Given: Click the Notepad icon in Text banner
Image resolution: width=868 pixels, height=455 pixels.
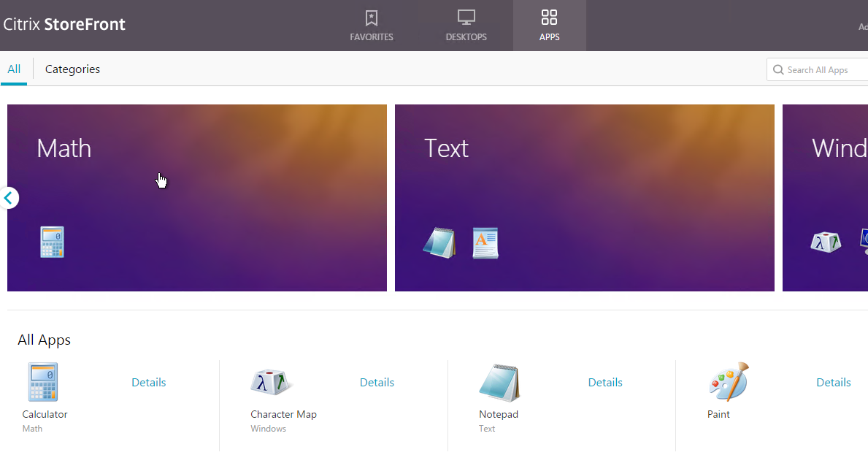Looking at the screenshot, I should click(439, 242).
